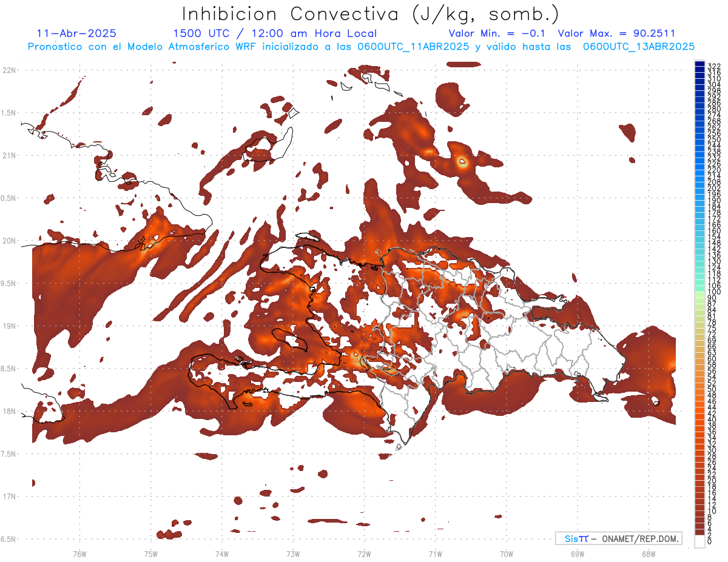The height and width of the screenshot is (562, 728).
Task: Click the light green swatch between 90 and 100
Action: pos(700,295)
